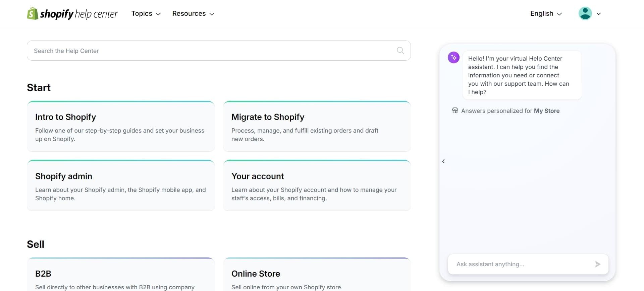Open the Online Store help card
644x291 pixels.
[317, 276]
